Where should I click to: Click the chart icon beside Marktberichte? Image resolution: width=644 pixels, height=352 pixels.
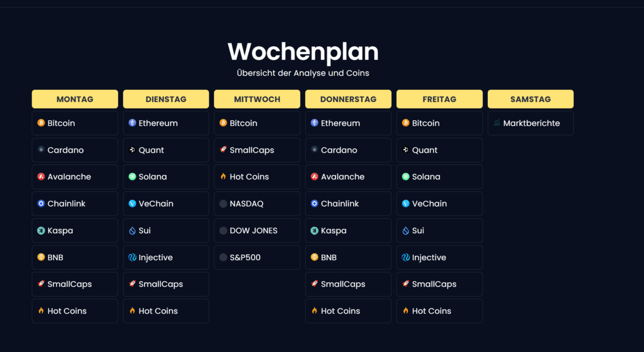pos(496,123)
